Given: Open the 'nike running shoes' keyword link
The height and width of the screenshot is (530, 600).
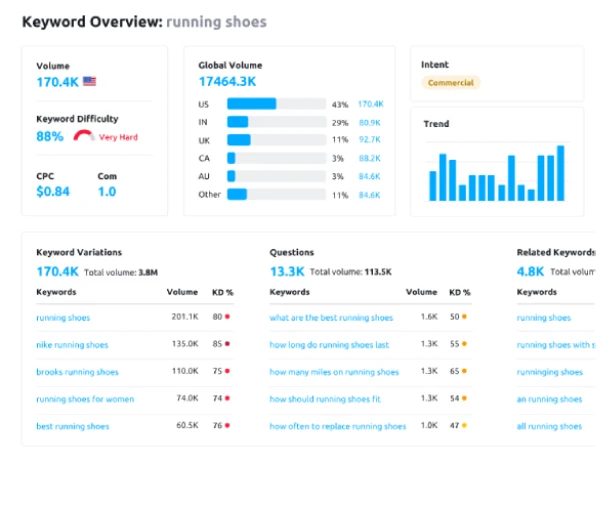Looking at the screenshot, I should click(x=72, y=345).
